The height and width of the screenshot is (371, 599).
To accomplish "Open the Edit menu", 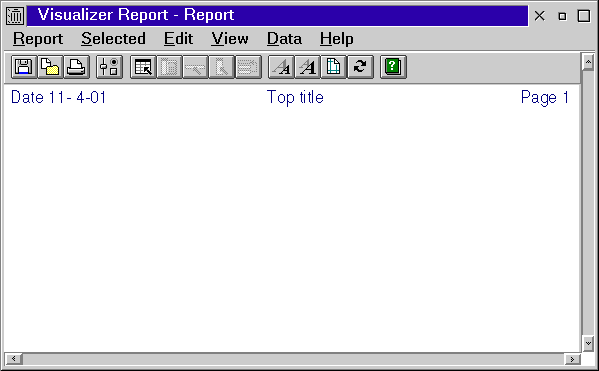I will tap(178, 39).
